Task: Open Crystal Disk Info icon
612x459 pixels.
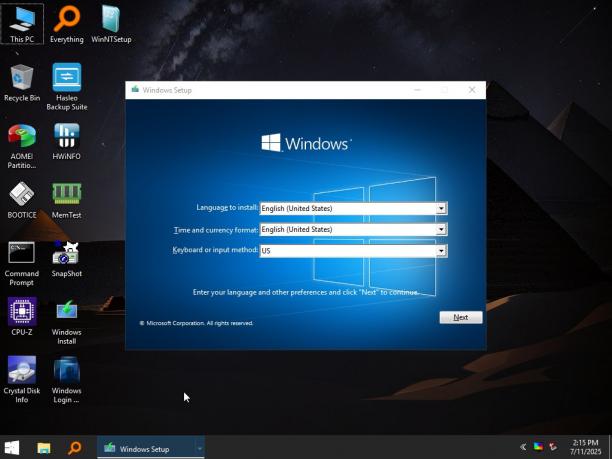Action: (22, 380)
